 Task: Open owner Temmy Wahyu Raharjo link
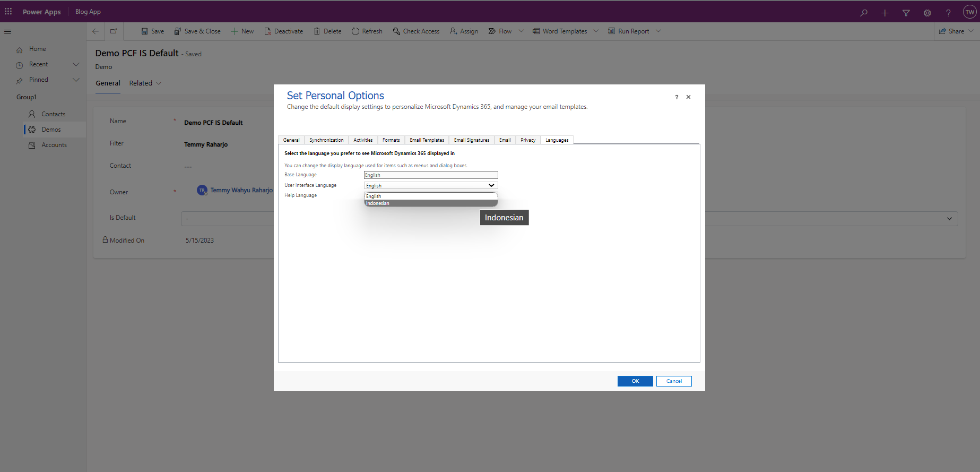241,190
